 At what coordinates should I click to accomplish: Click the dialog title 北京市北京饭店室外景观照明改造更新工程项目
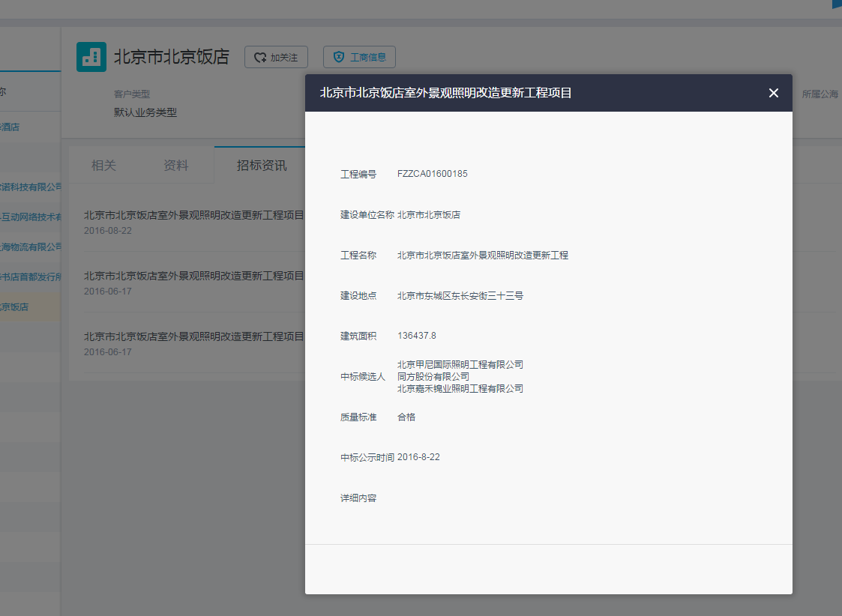click(x=445, y=93)
